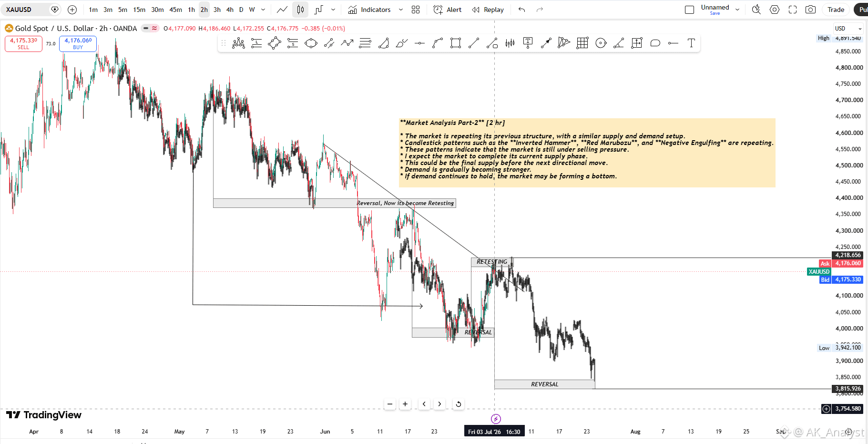Select the Horizontal Ray tool

pyautogui.click(x=673, y=43)
